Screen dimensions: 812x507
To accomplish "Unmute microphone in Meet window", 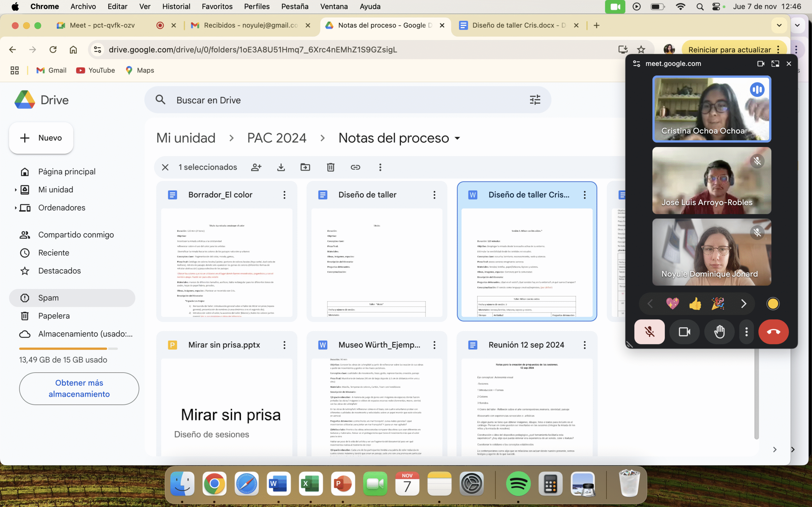I will (649, 332).
